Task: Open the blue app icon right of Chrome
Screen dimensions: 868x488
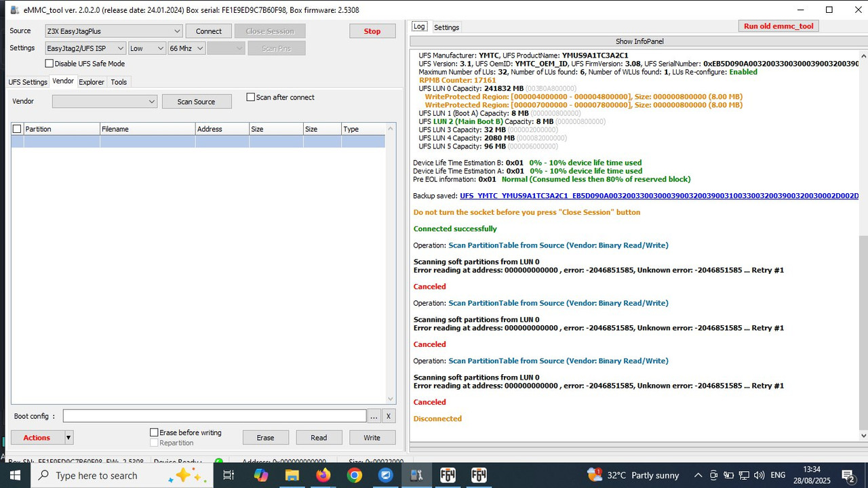Action: coord(386,475)
